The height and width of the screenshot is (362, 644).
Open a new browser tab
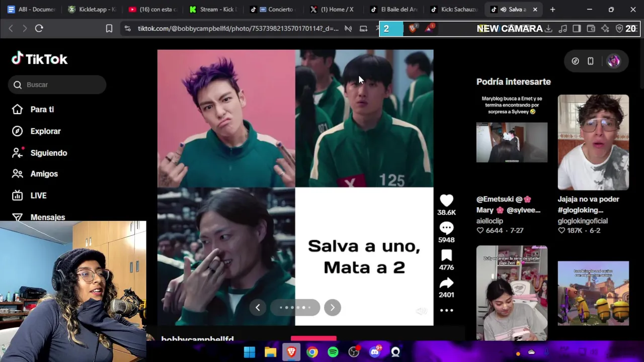[x=552, y=9]
